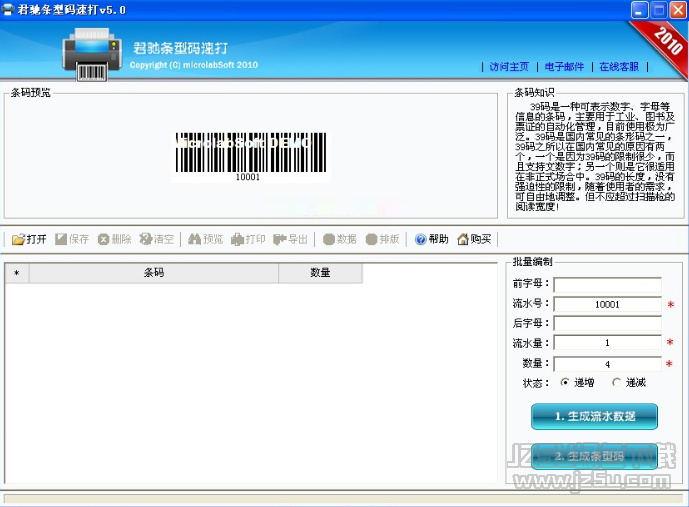Click the 导出 export toolbar icon
Image resolution: width=689 pixels, height=507 pixels.
[279, 239]
